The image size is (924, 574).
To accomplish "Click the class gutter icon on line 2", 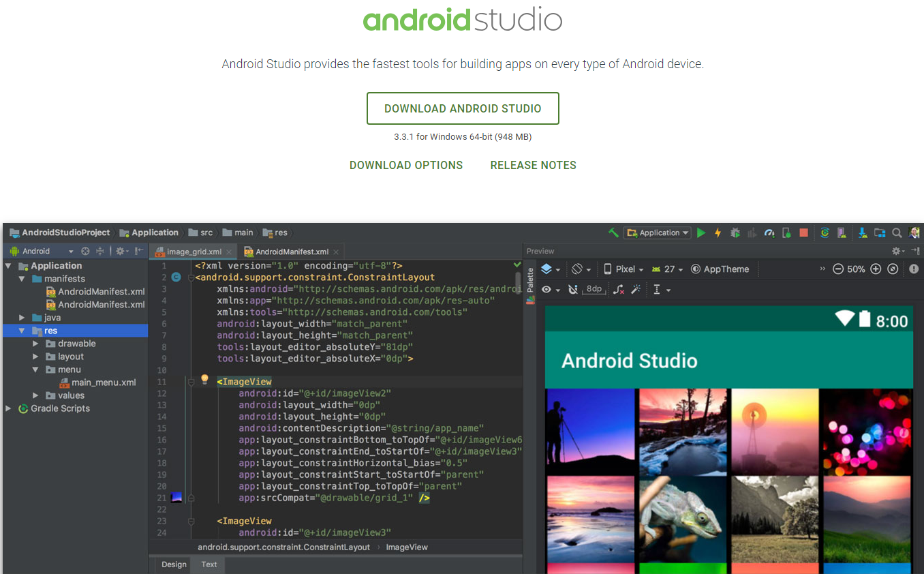I will (x=176, y=277).
